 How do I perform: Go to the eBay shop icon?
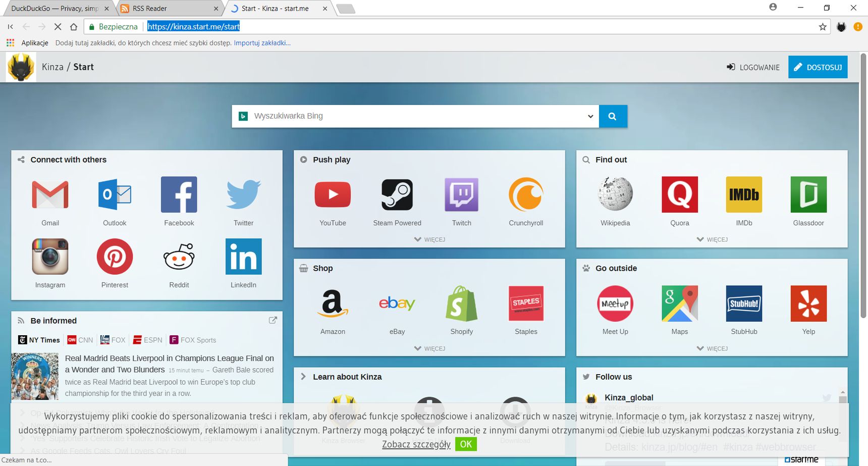click(x=397, y=303)
